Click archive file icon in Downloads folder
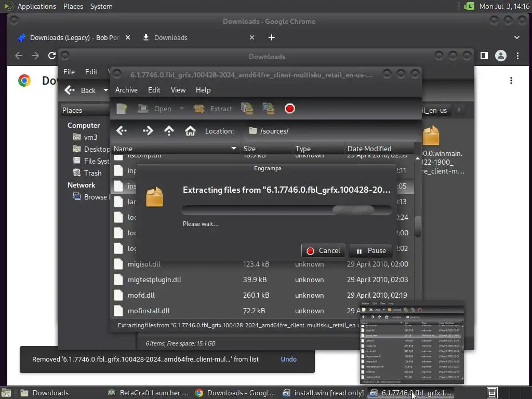This screenshot has width=532, height=399. tap(431, 135)
